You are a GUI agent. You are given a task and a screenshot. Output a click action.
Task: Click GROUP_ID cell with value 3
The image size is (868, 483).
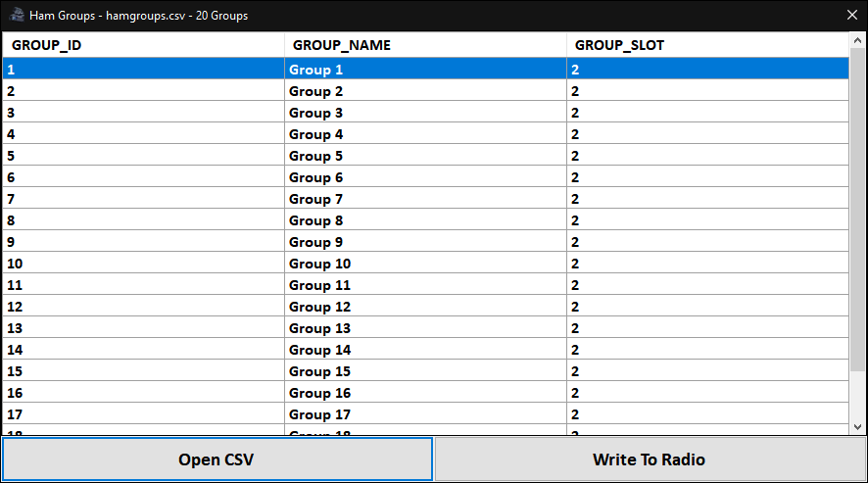143,113
